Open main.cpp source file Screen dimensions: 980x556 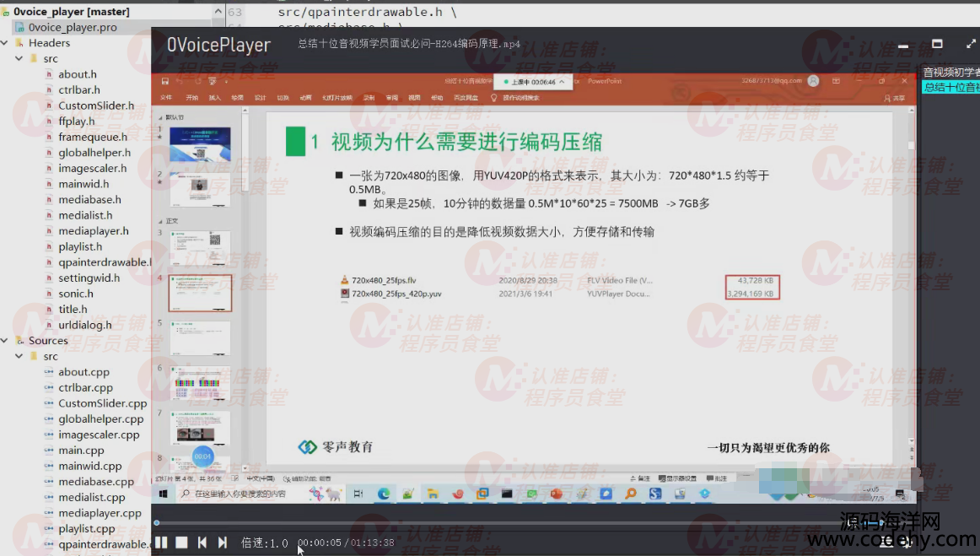click(x=81, y=451)
